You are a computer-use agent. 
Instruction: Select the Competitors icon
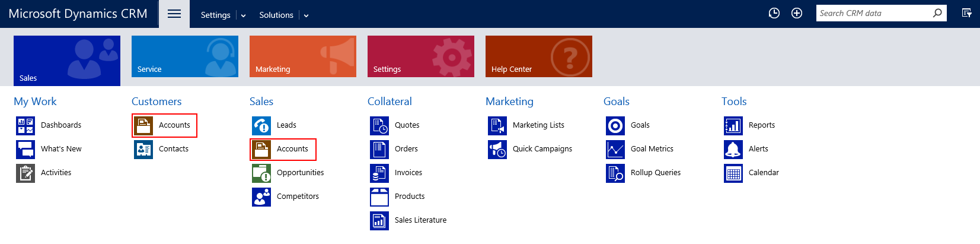(x=261, y=197)
